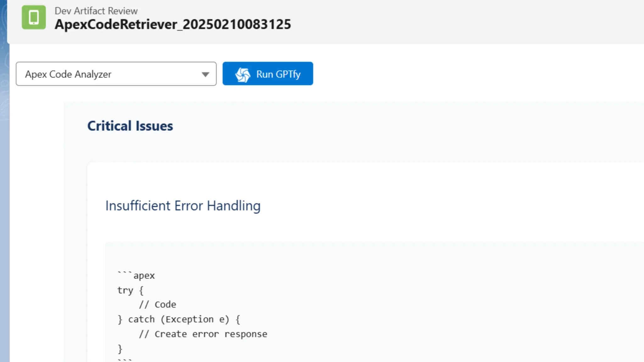Click the Insufficient Error Handling heading
Image resolution: width=644 pixels, height=362 pixels.
pyautogui.click(x=183, y=206)
